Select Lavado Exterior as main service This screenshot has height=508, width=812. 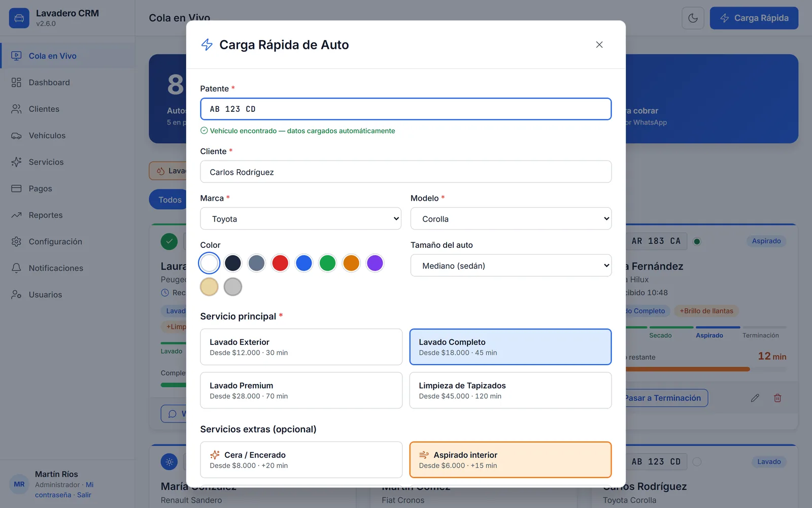point(301,347)
